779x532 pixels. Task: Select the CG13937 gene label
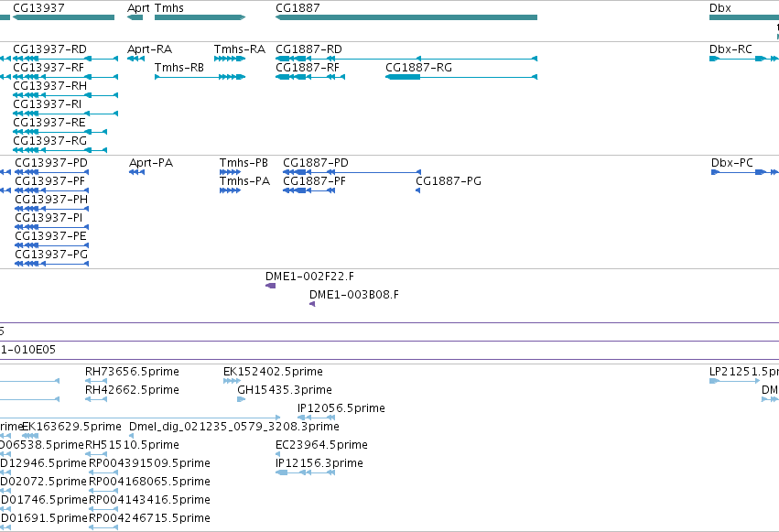(x=38, y=8)
